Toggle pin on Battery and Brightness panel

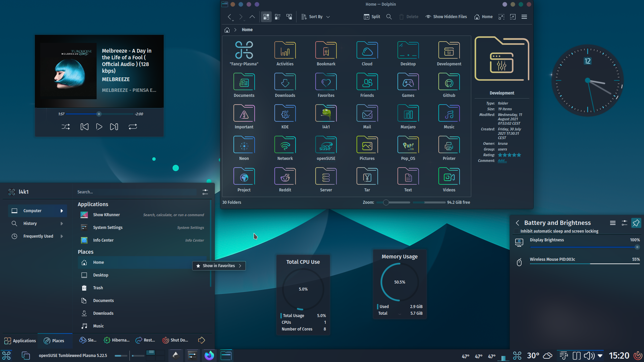click(x=636, y=223)
